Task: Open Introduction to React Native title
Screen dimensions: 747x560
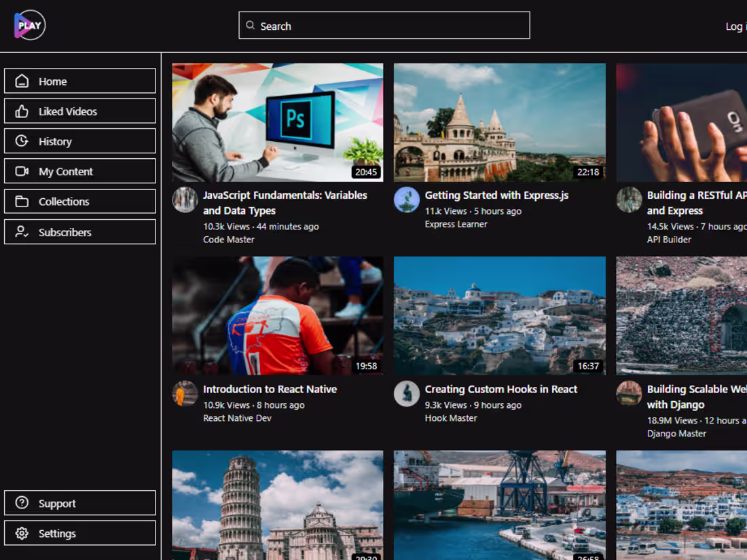Action: [270, 389]
